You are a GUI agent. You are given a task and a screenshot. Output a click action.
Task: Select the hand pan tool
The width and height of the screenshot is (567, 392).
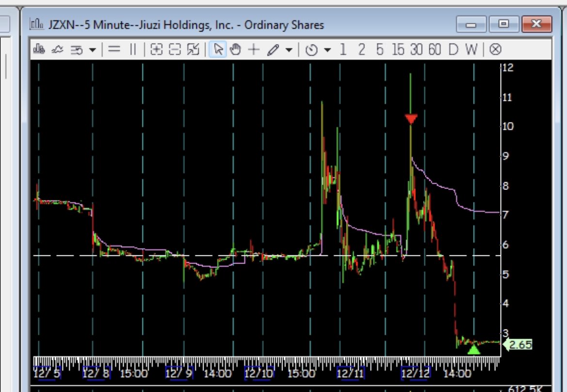(235, 49)
